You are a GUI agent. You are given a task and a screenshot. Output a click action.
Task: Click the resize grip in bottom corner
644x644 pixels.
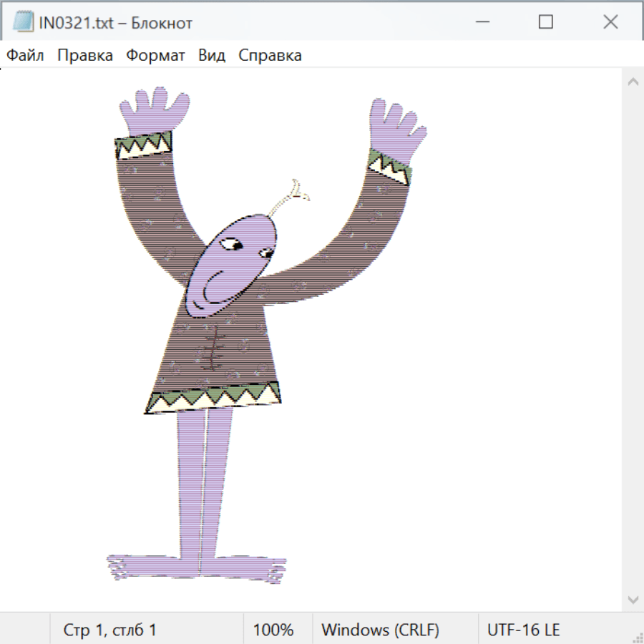(637, 637)
